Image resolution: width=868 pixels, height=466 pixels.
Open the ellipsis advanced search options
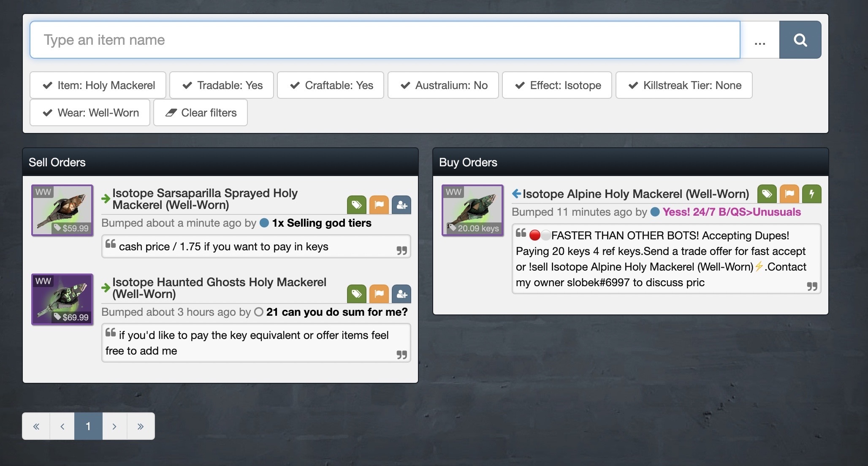(x=759, y=41)
